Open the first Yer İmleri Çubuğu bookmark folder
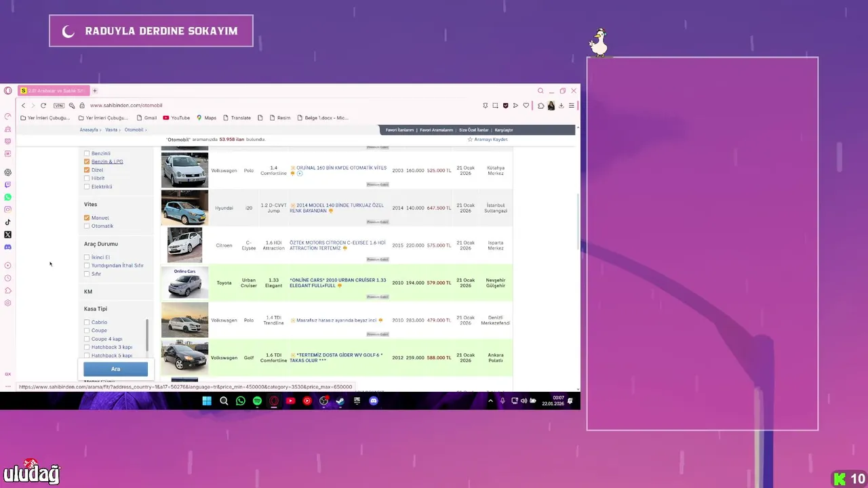The height and width of the screenshot is (488, 868). (x=45, y=118)
